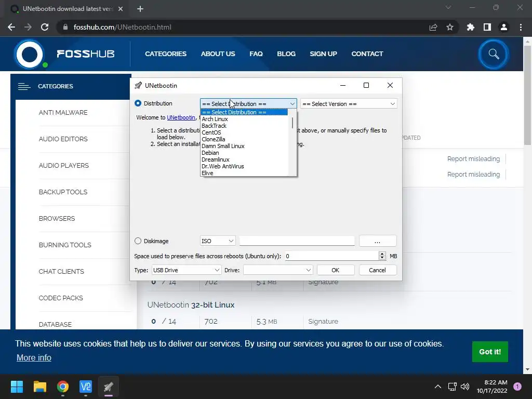Image resolution: width=532 pixels, height=399 pixels.
Task: Click the persistence space MB value field
Action: (x=331, y=256)
